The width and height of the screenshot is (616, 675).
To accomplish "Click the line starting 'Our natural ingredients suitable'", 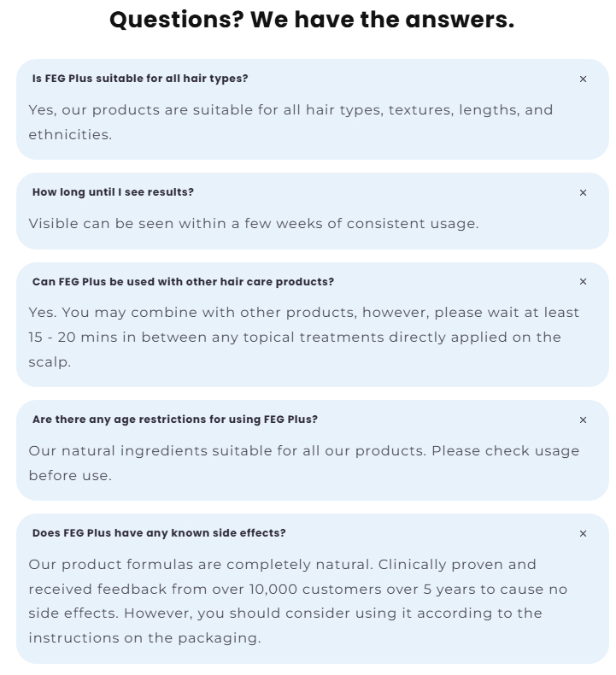I will coord(303,451).
